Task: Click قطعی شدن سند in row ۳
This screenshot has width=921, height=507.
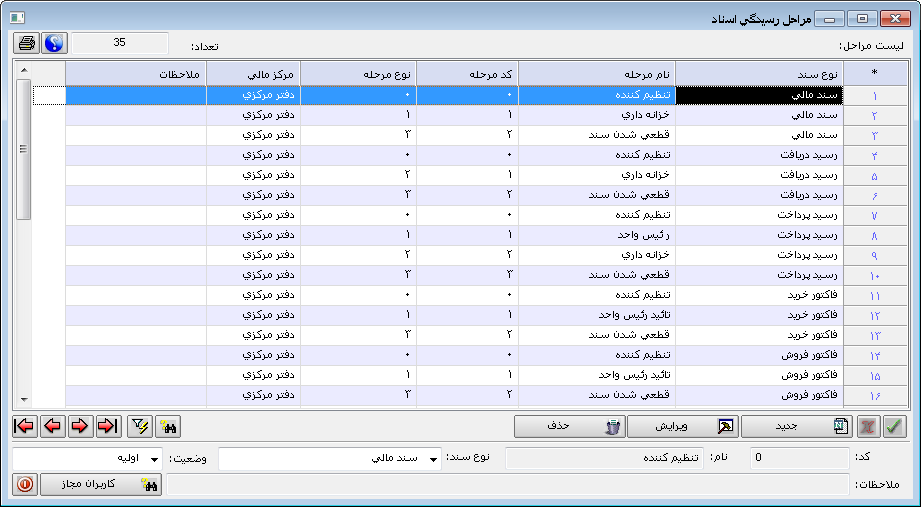Action: (597, 135)
